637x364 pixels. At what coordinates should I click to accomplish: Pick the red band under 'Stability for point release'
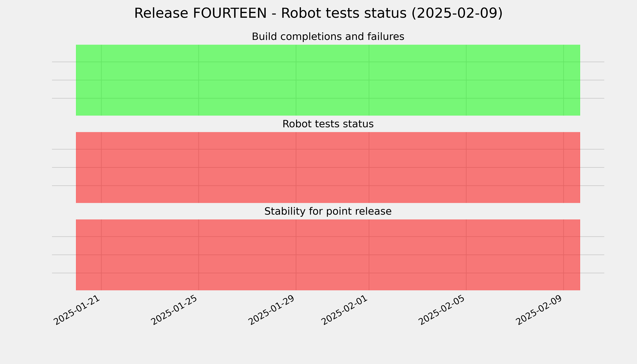(328, 255)
